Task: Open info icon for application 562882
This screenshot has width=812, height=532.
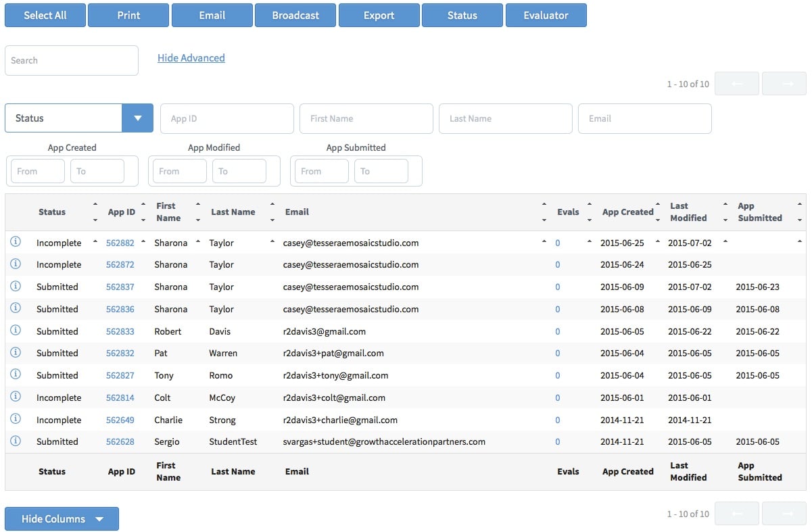Action: pos(16,242)
